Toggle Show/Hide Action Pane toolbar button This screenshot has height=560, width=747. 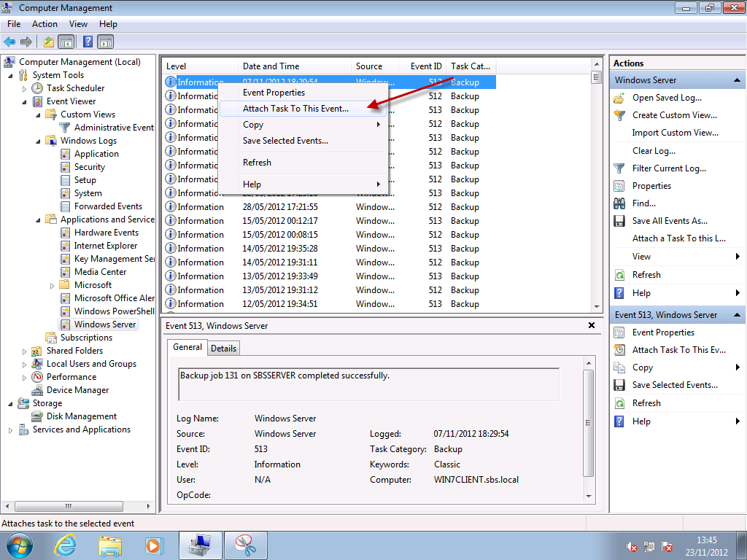click(106, 42)
